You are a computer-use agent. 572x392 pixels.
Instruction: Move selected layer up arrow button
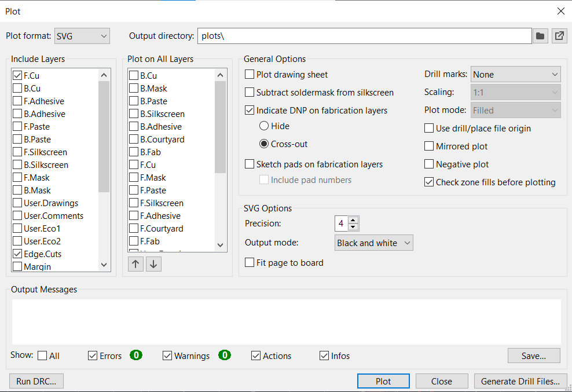pos(135,264)
